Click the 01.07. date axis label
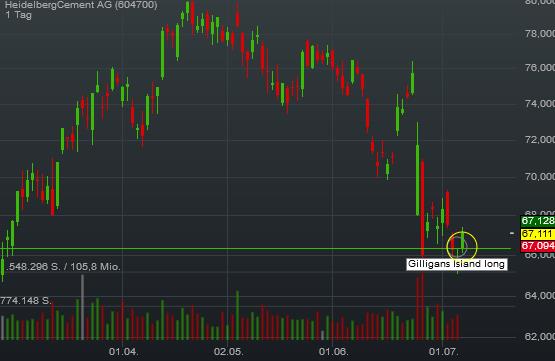The width and height of the screenshot is (555, 361). [x=443, y=352]
